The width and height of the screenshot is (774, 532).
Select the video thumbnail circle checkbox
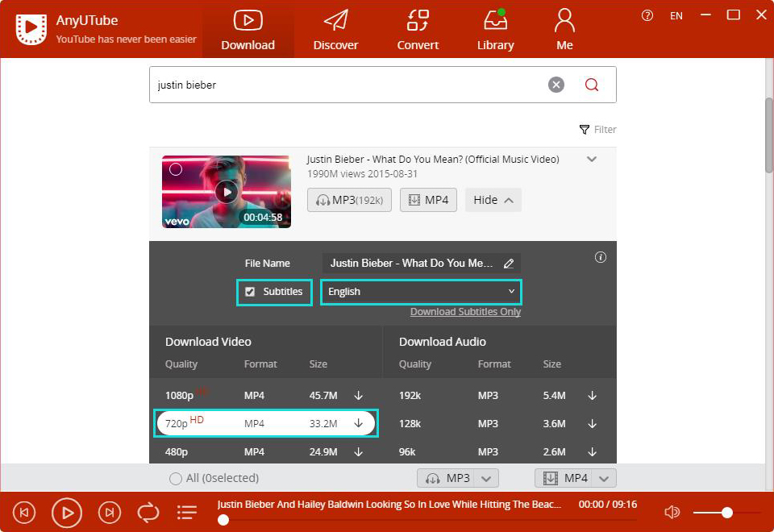176,169
